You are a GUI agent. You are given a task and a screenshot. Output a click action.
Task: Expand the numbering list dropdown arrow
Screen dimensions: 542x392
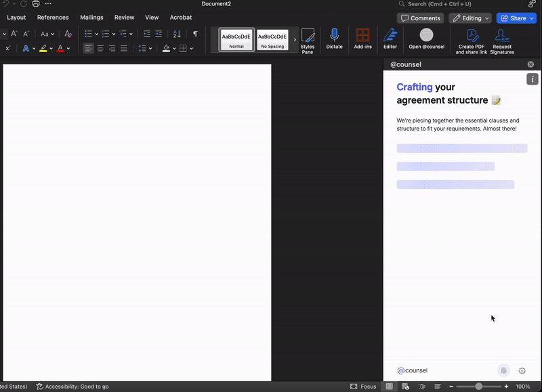click(114, 34)
